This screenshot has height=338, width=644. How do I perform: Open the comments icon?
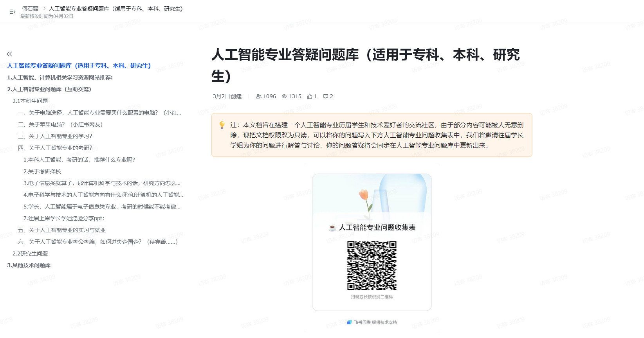(325, 96)
